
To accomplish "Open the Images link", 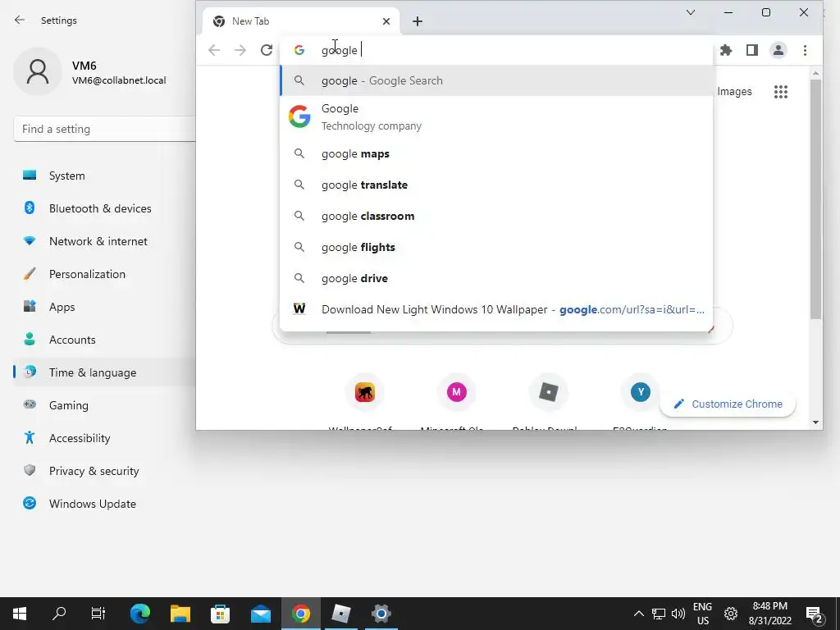I will (x=734, y=92).
